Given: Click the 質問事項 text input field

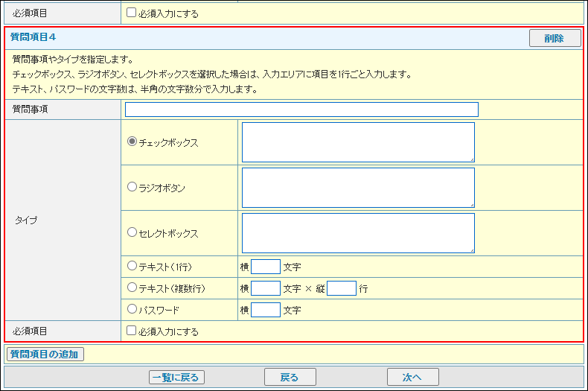Looking at the screenshot, I should [x=301, y=109].
